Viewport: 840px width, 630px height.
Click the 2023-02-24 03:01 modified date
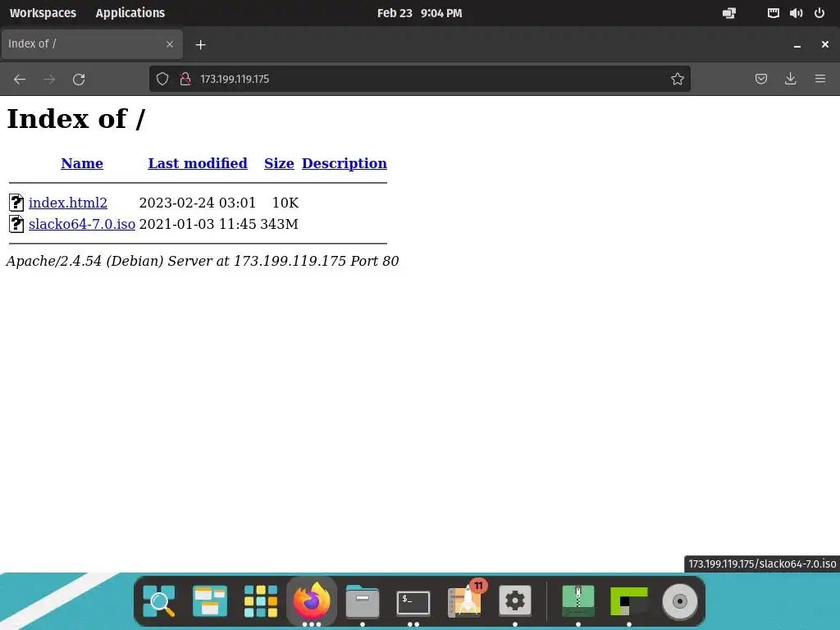198,203
